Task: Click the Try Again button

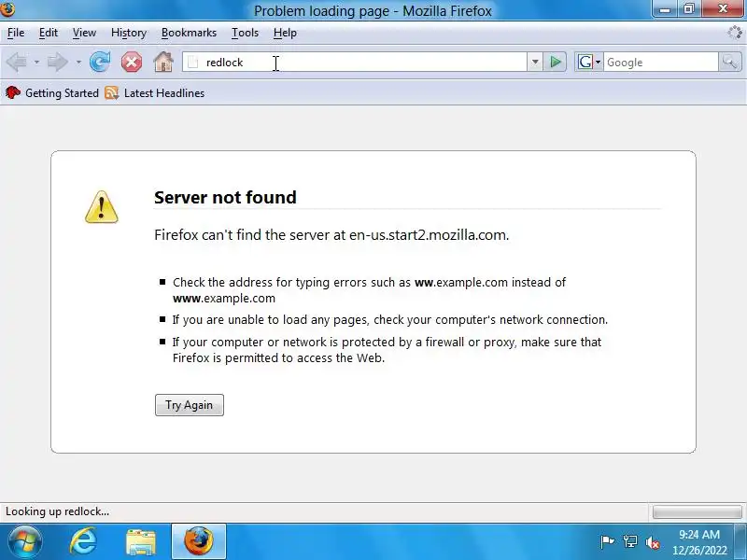Action: [x=190, y=405]
